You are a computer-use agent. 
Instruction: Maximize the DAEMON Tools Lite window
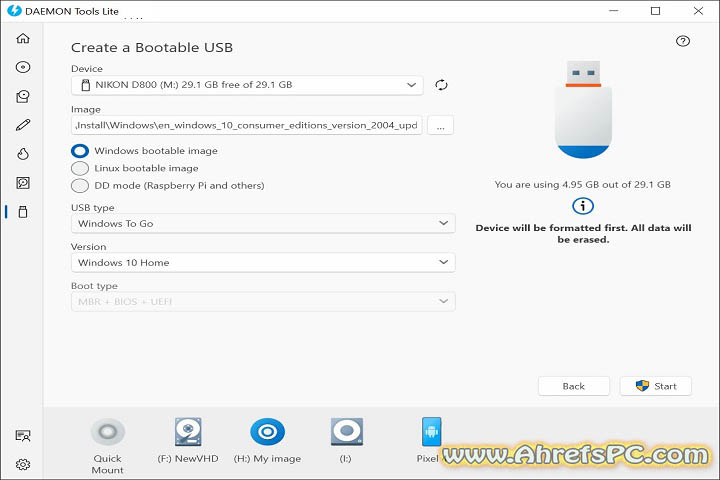(x=656, y=11)
